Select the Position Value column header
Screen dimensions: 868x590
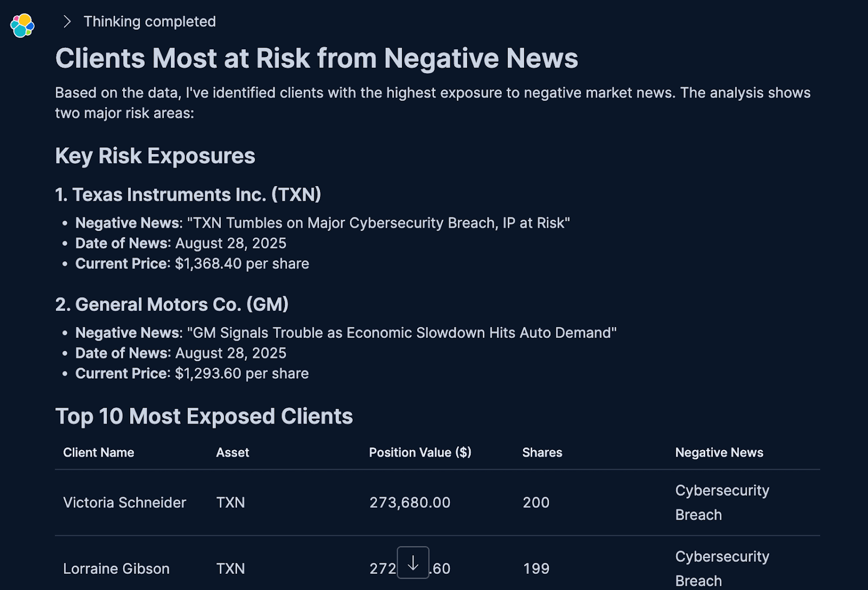pyautogui.click(x=420, y=452)
